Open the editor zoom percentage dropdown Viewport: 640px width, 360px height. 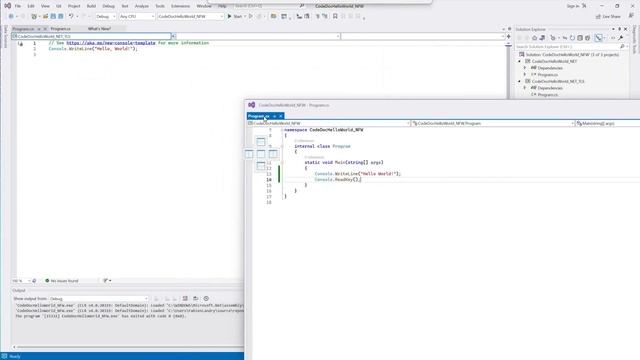click(x=21, y=281)
